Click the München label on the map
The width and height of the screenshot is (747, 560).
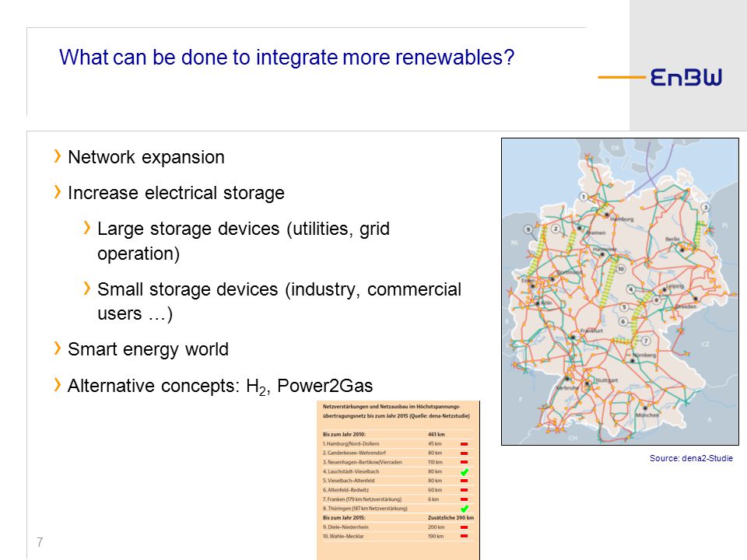[647, 415]
